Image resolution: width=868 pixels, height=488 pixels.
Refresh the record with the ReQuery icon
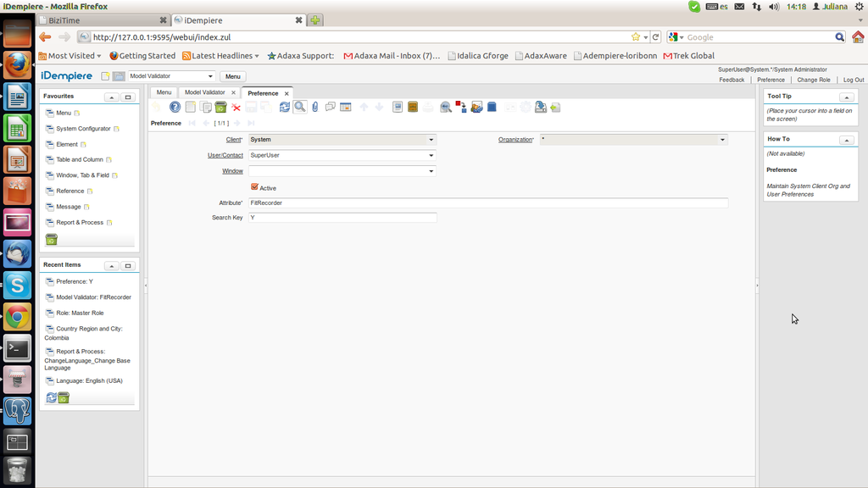pos(285,107)
